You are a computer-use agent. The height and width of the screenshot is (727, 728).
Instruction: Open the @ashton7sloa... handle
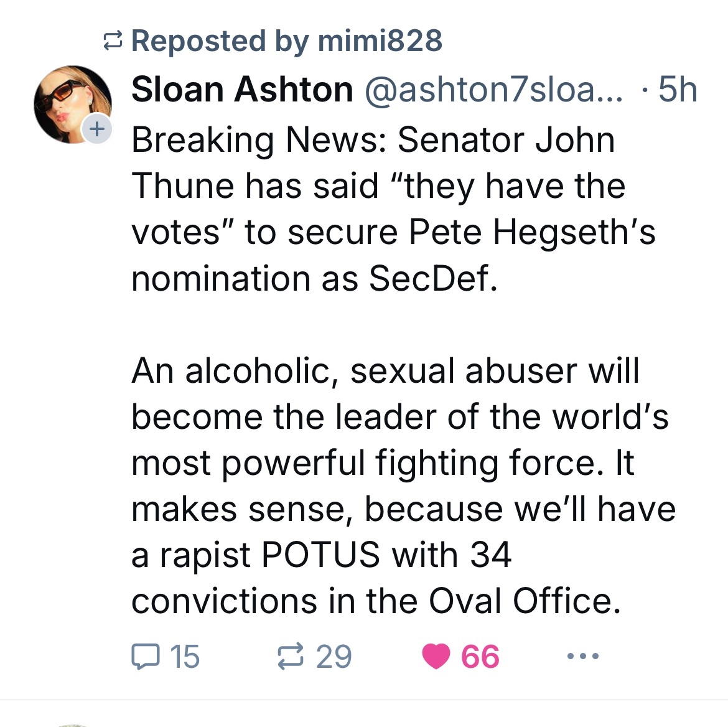[493, 90]
